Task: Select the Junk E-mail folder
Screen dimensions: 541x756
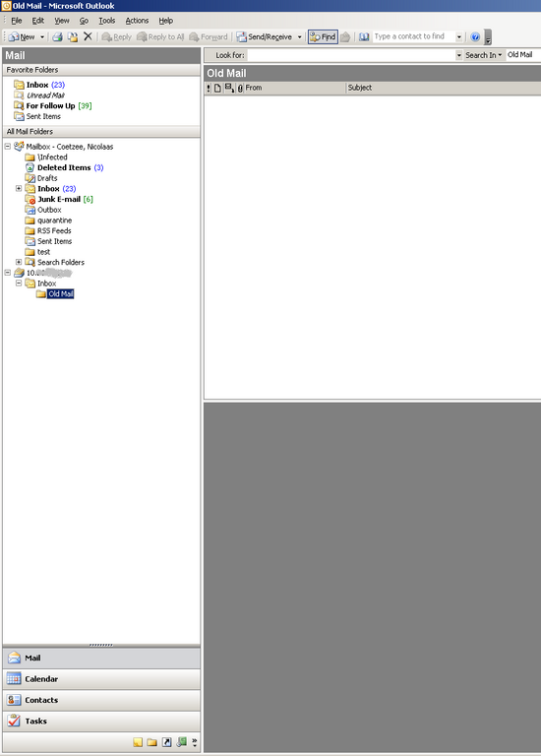Action: (59, 199)
